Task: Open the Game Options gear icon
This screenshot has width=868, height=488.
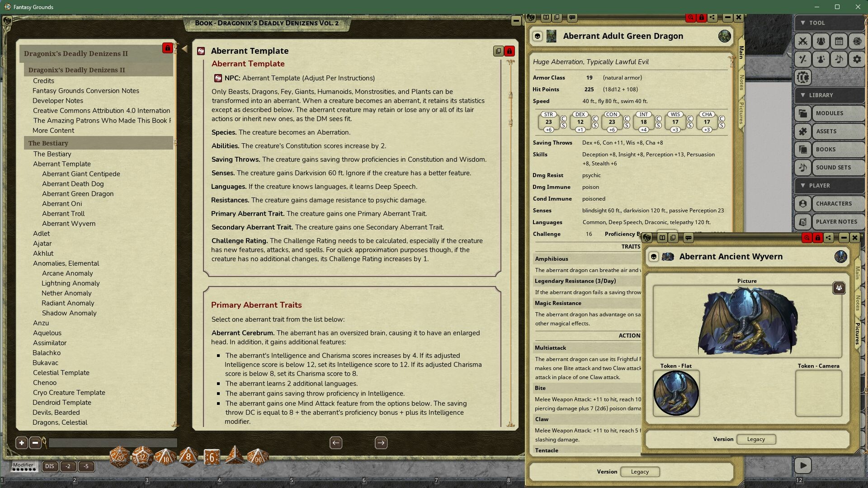Action: 857,59
